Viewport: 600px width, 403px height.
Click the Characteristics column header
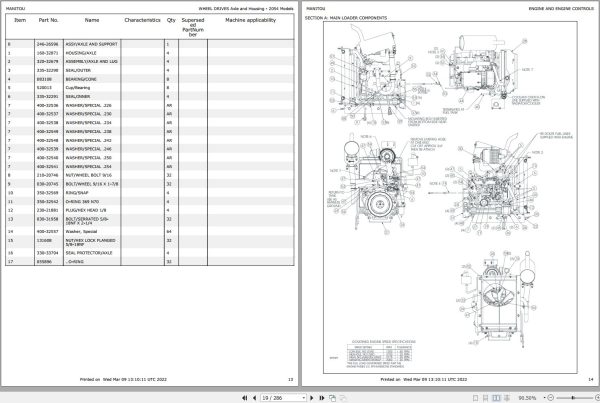(142, 20)
